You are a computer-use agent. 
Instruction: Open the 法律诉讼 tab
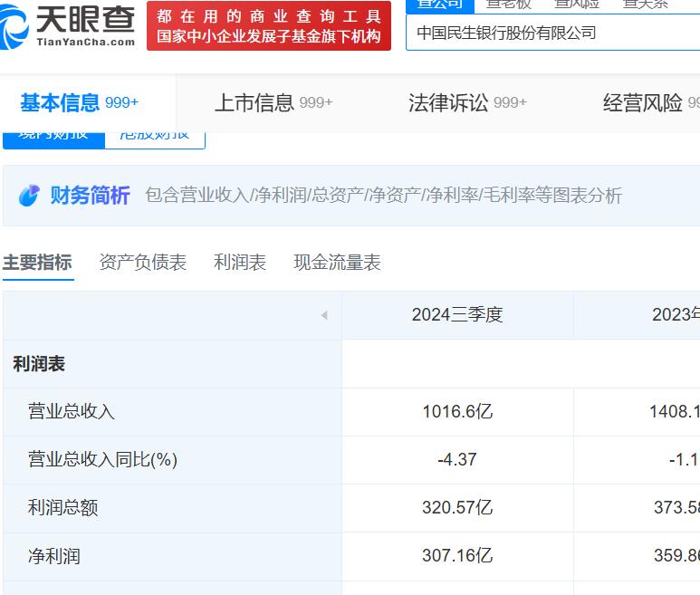click(x=467, y=102)
